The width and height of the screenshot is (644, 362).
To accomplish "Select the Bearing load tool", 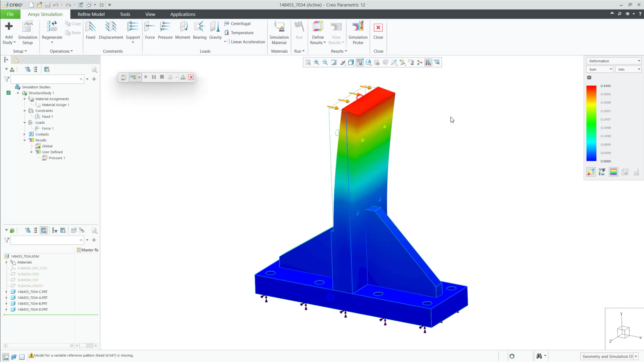I will coord(200,30).
